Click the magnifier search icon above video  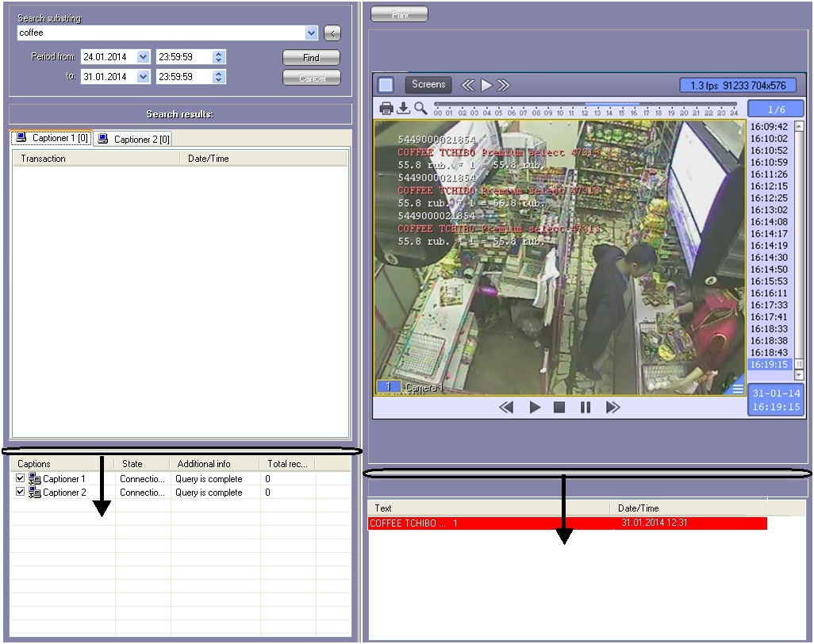(x=420, y=109)
